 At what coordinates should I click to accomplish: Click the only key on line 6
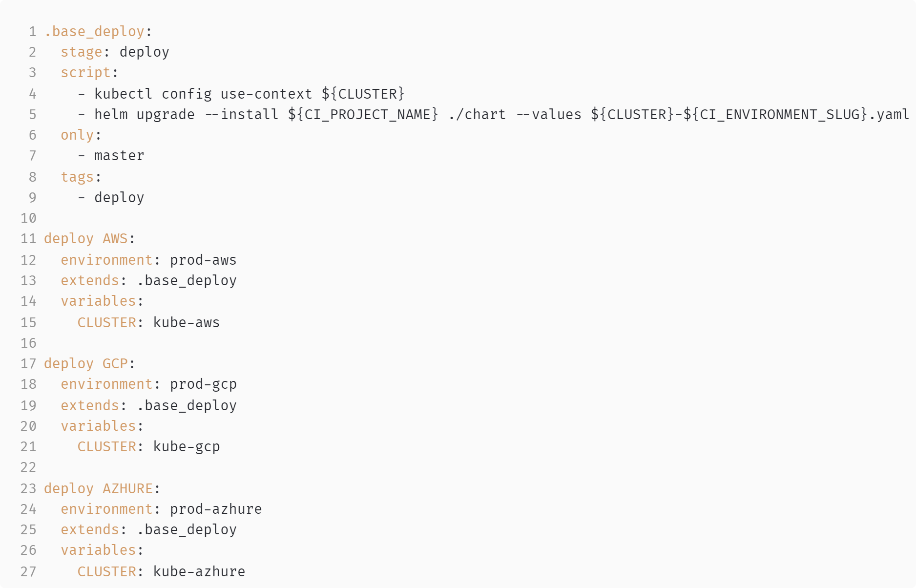click(x=77, y=135)
